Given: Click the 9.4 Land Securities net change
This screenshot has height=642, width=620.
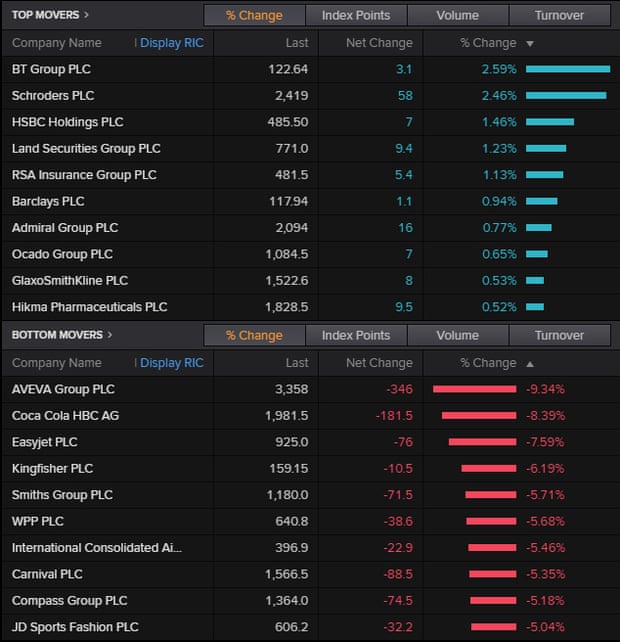Looking at the screenshot, I should pos(404,149).
